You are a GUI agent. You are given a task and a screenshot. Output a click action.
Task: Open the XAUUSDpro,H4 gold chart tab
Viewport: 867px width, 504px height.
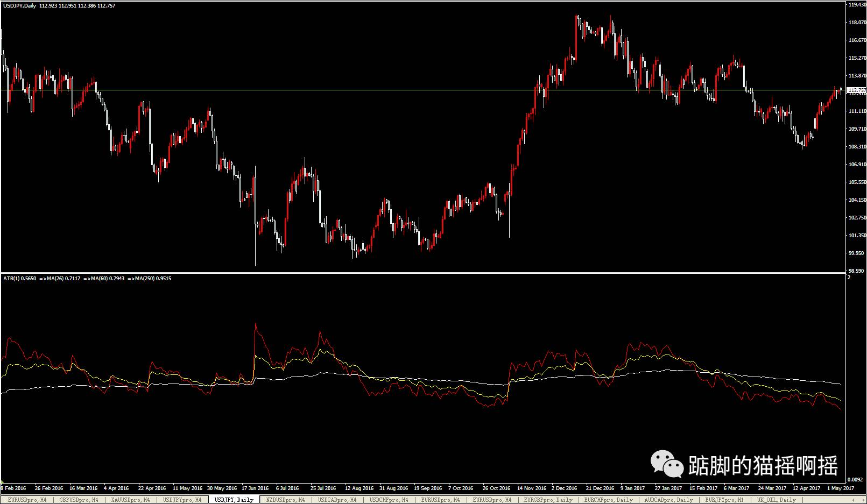click(x=130, y=500)
